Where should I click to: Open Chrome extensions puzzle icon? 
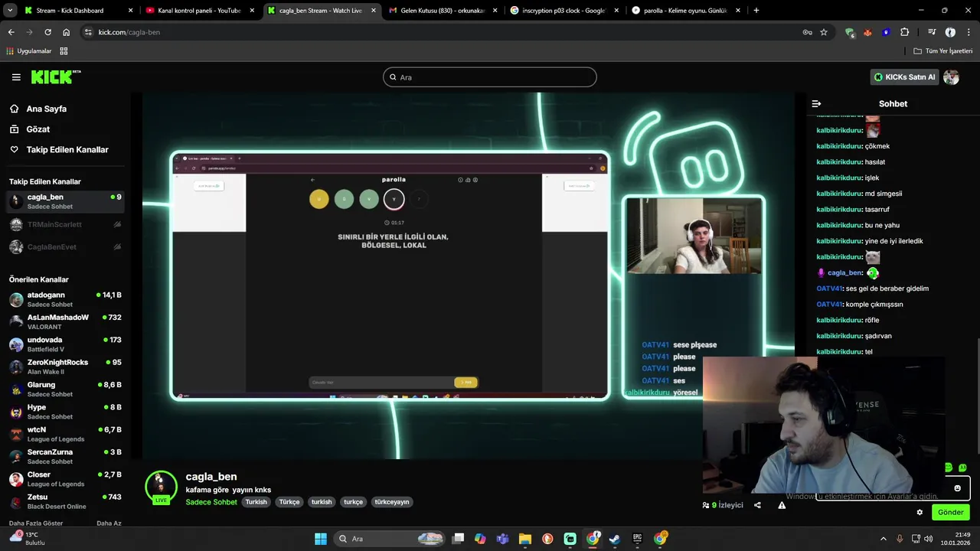coord(904,32)
